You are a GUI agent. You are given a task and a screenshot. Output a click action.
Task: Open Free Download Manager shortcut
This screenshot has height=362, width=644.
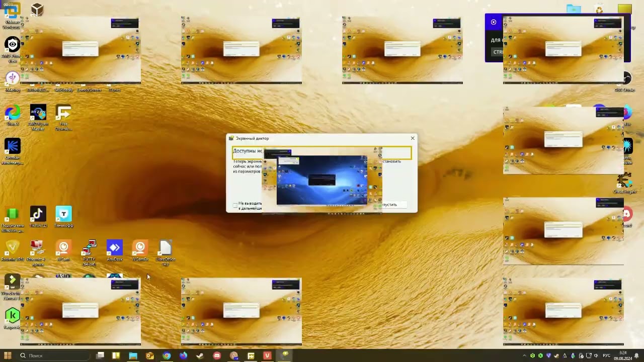[63, 118]
